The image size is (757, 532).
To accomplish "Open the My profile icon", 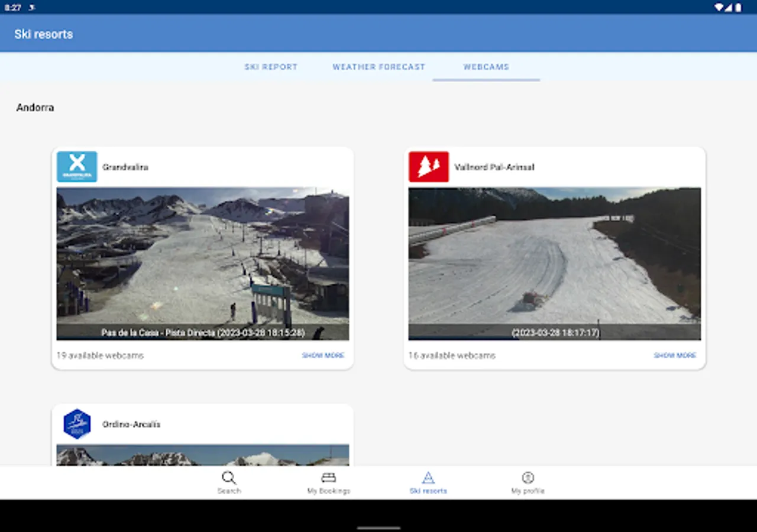I will pos(528,478).
